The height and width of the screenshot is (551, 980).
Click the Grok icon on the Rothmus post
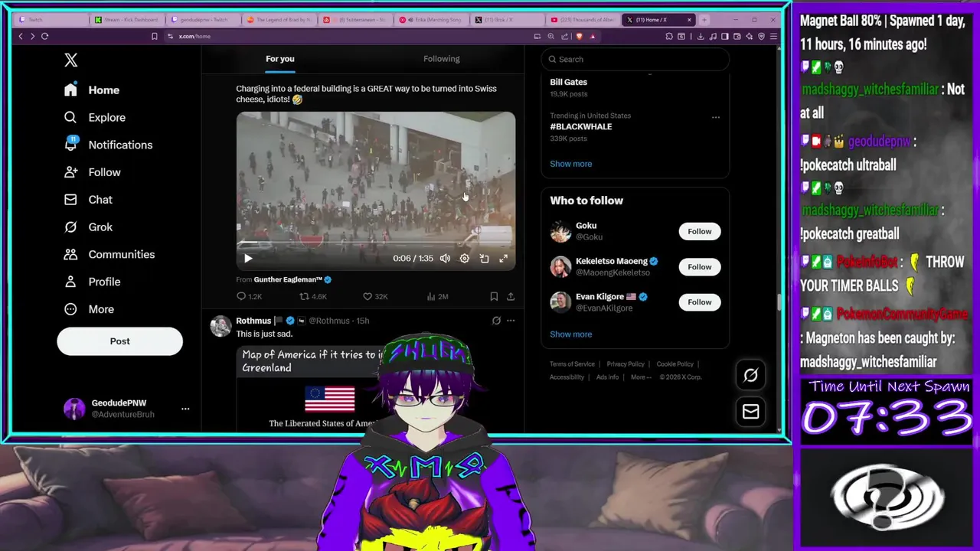[x=496, y=321]
